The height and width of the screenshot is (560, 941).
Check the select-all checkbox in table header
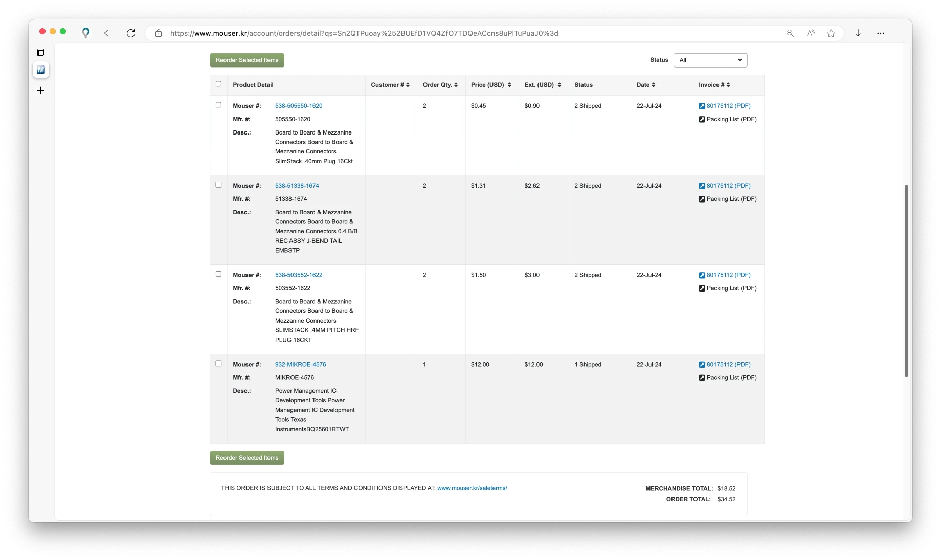(219, 84)
